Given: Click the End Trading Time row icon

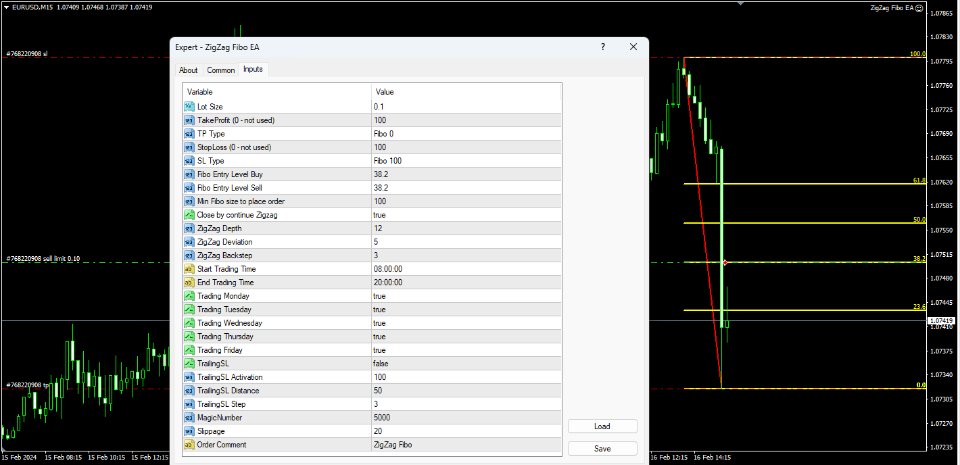Looking at the screenshot, I should (189, 282).
